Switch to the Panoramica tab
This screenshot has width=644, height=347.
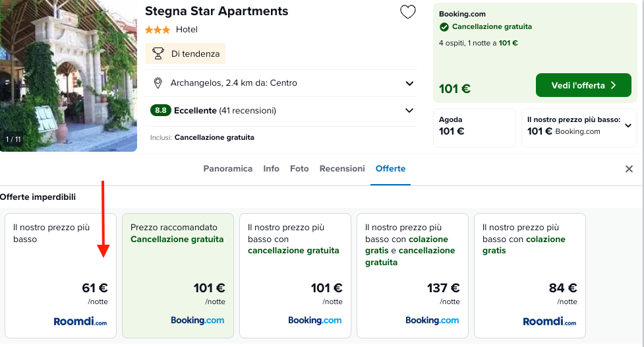coord(228,169)
